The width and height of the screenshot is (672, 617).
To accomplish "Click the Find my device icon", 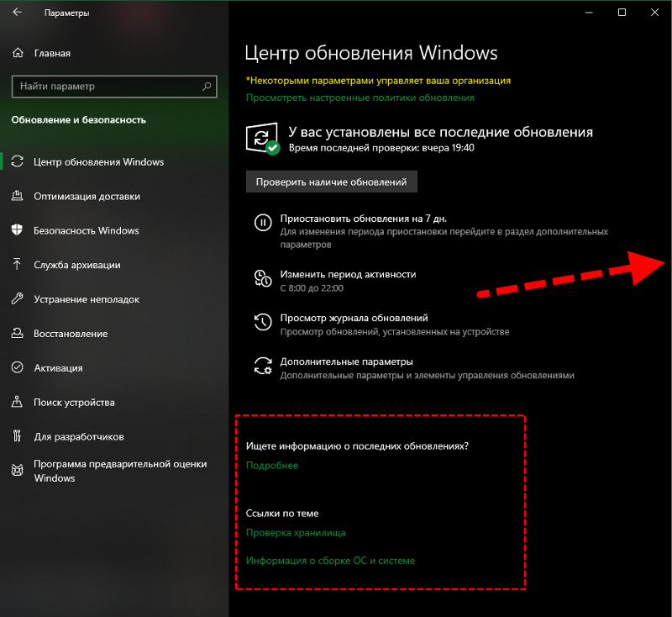I will (x=17, y=402).
